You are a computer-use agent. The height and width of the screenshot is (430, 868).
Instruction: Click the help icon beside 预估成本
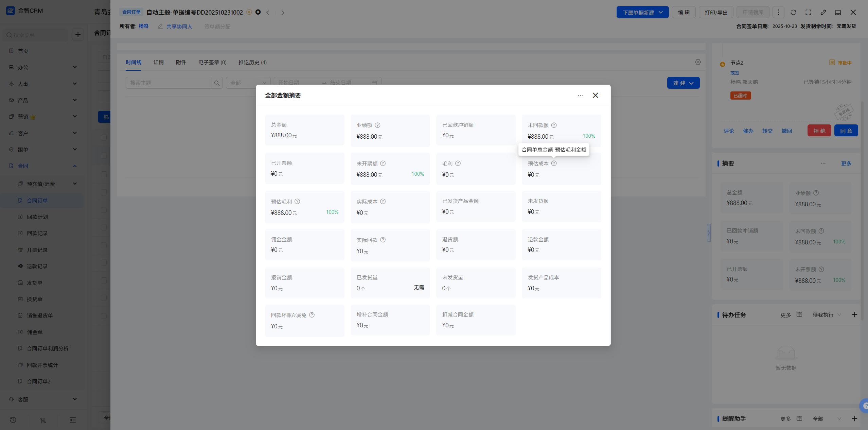coord(554,164)
